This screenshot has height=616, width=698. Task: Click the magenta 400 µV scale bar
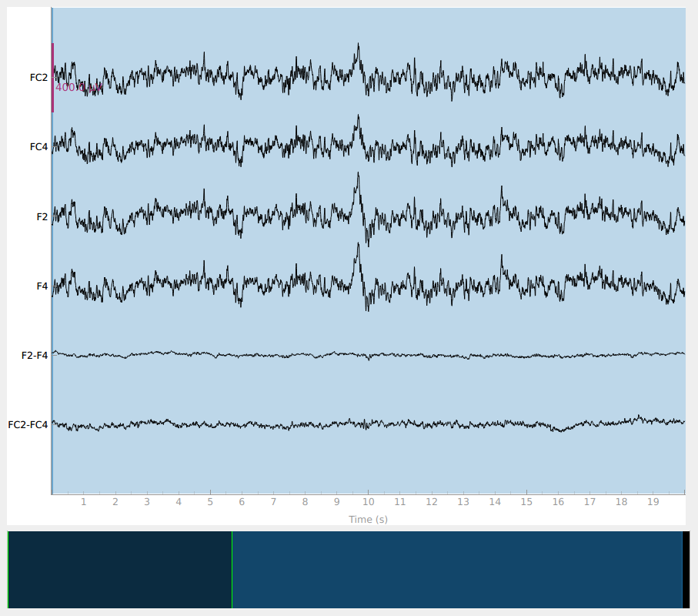pyautogui.click(x=52, y=78)
